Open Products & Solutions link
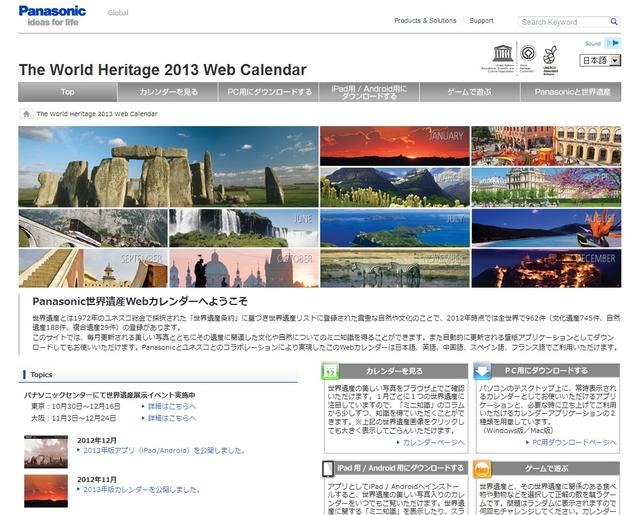The width and height of the screenshot is (640, 515). (425, 20)
